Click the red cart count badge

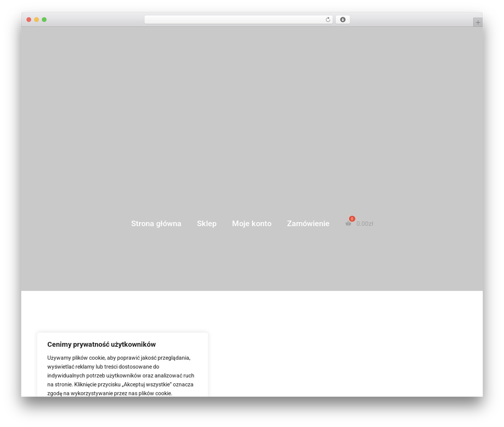[352, 219]
